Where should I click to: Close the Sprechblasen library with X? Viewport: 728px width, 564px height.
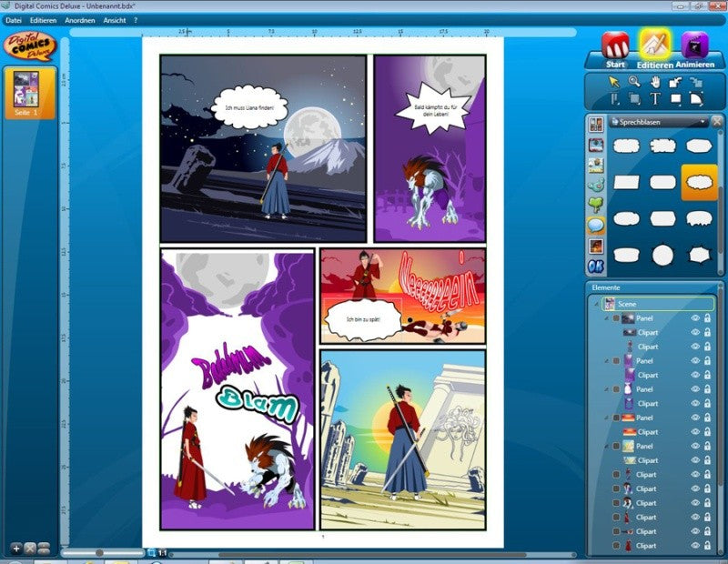(x=717, y=121)
